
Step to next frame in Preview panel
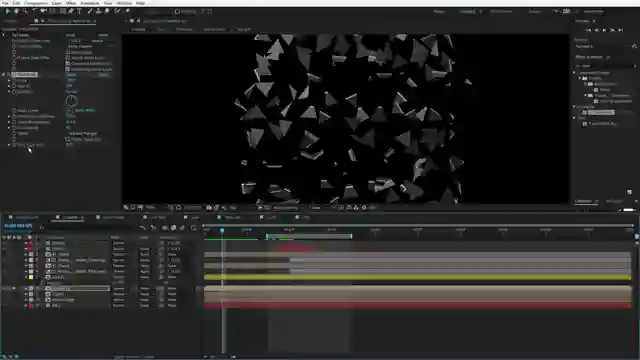click(x=613, y=30)
